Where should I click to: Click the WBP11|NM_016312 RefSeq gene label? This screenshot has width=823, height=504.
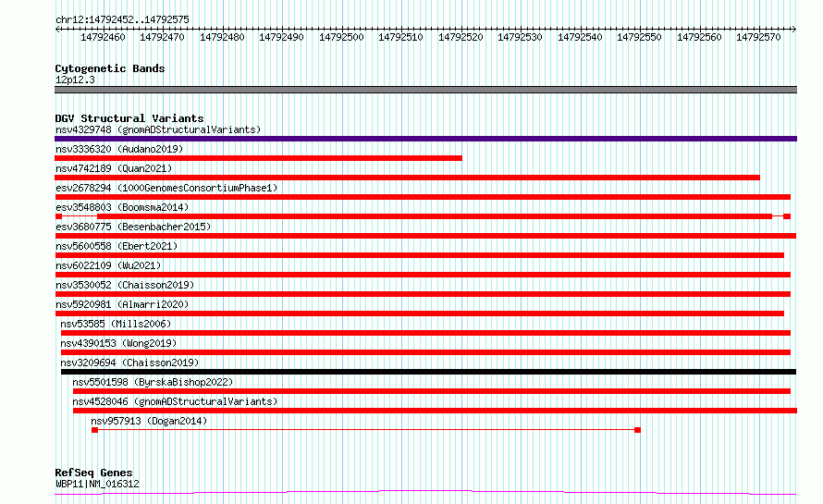[98, 484]
